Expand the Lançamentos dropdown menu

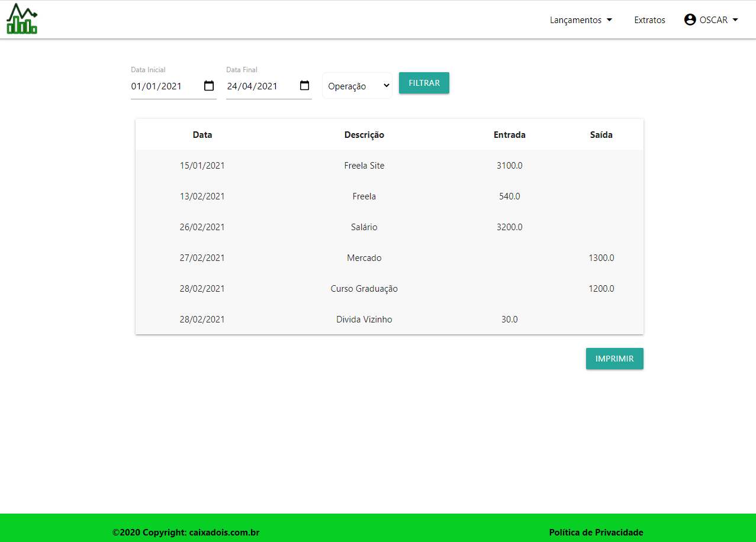pyautogui.click(x=581, y=20)
